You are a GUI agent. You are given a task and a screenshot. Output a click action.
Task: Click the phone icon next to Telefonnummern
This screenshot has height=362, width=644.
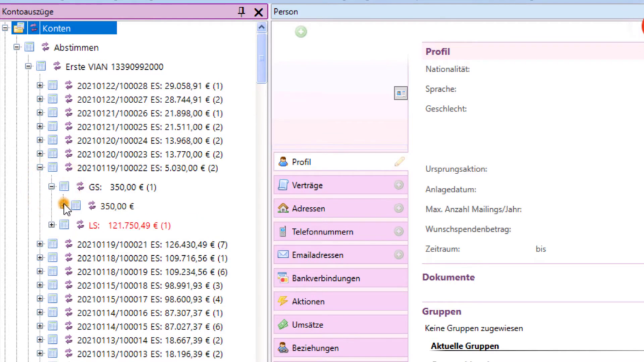pyautogui.click(x=283, y=231)
